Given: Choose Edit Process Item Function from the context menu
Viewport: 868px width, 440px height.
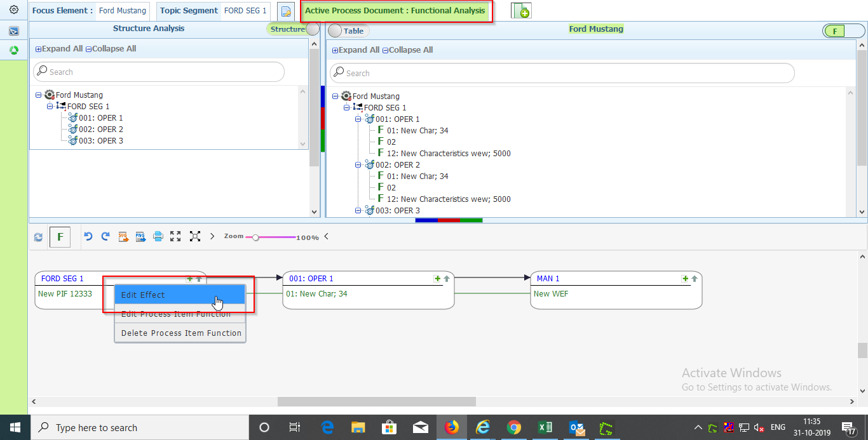Looking at the screenshot, I should coord(180,314).
